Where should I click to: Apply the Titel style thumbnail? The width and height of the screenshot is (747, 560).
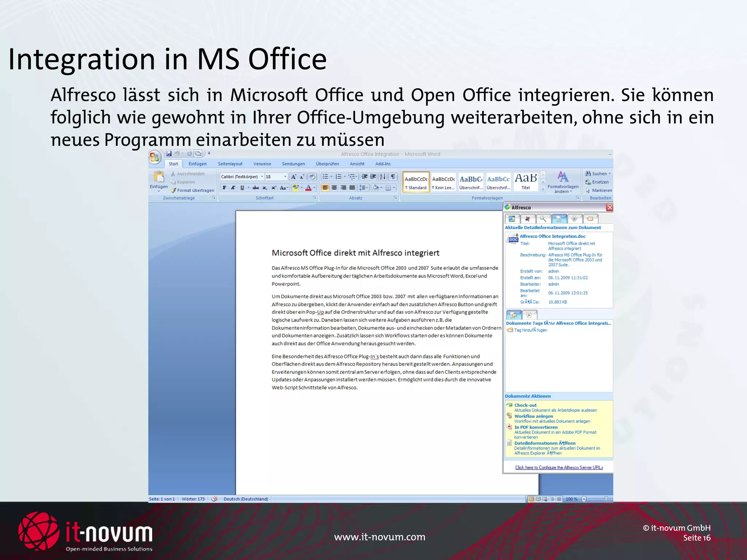(526, 182)
